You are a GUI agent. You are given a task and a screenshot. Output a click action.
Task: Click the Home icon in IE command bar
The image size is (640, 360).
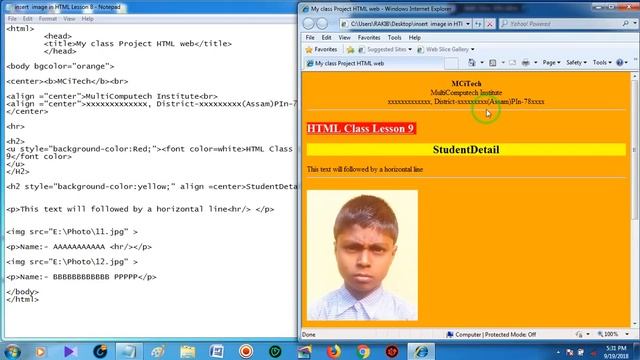pyautogui.click(x=472, y=62)
